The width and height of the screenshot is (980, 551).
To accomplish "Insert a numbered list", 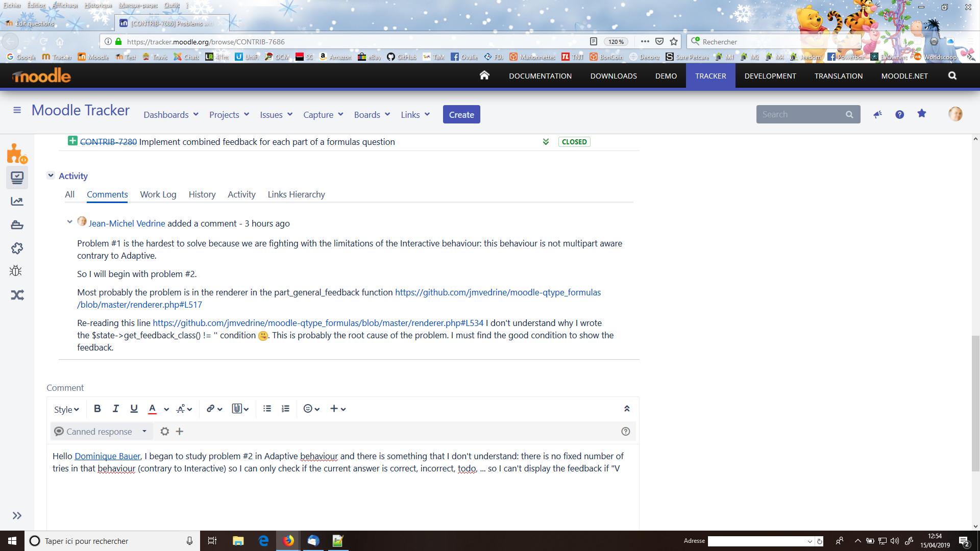I will point(285,409).
